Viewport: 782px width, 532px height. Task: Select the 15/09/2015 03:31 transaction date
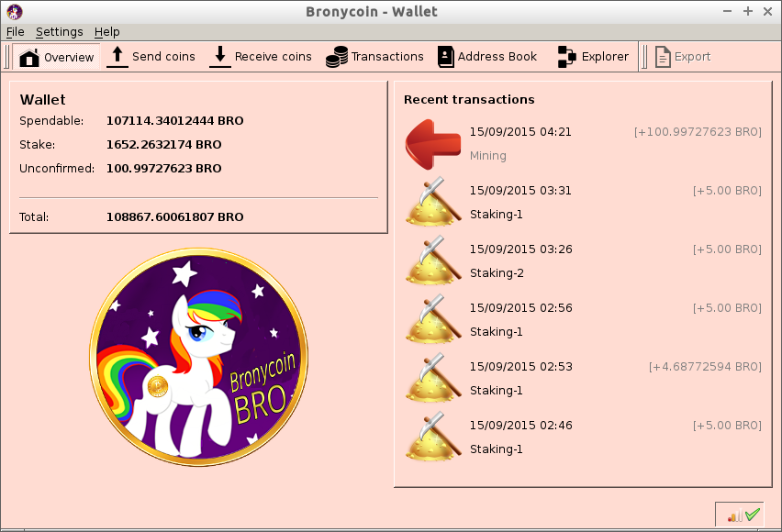(520, 191)
